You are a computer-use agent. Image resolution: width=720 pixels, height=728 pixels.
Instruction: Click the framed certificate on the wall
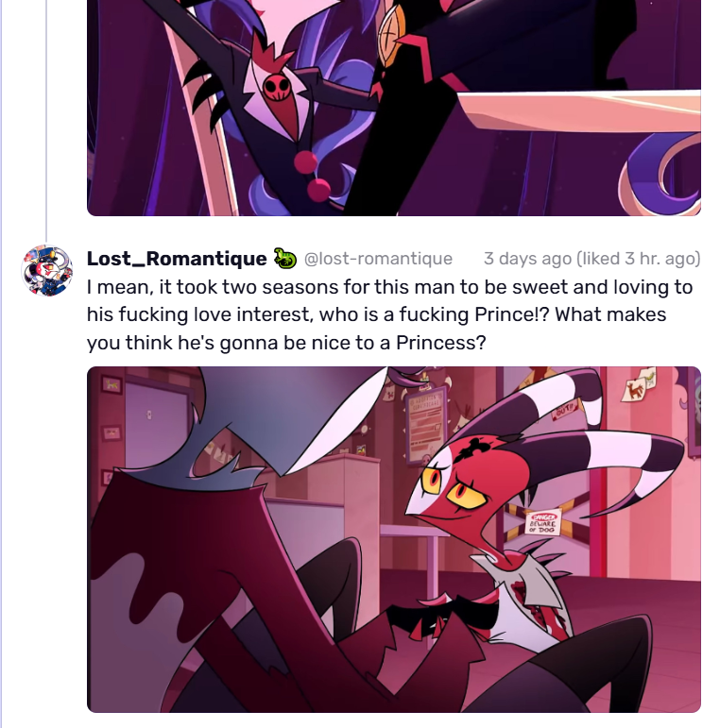pyautogui.click(x=424, y=425)
